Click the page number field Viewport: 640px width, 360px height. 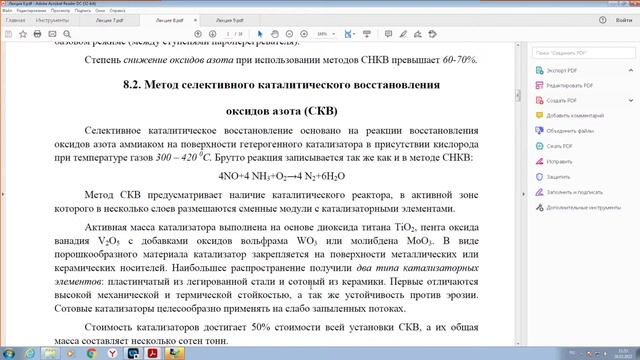tap(228, 34)
